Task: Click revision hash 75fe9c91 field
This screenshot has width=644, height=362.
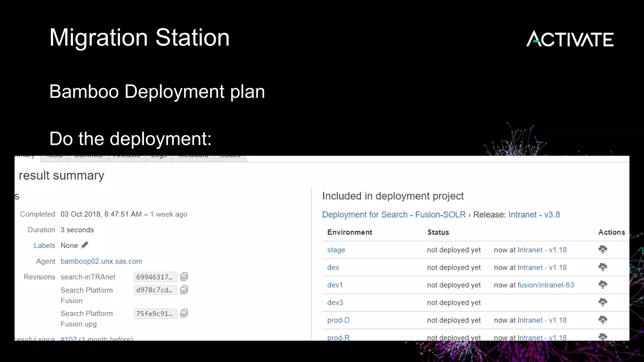Action: click(155, 314)
